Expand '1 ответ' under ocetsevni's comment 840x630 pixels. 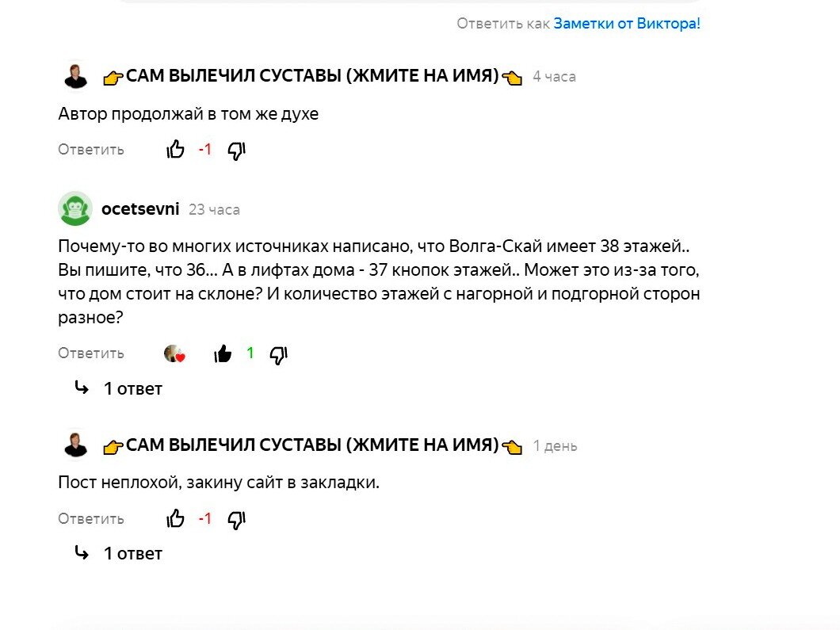point(133,388)
